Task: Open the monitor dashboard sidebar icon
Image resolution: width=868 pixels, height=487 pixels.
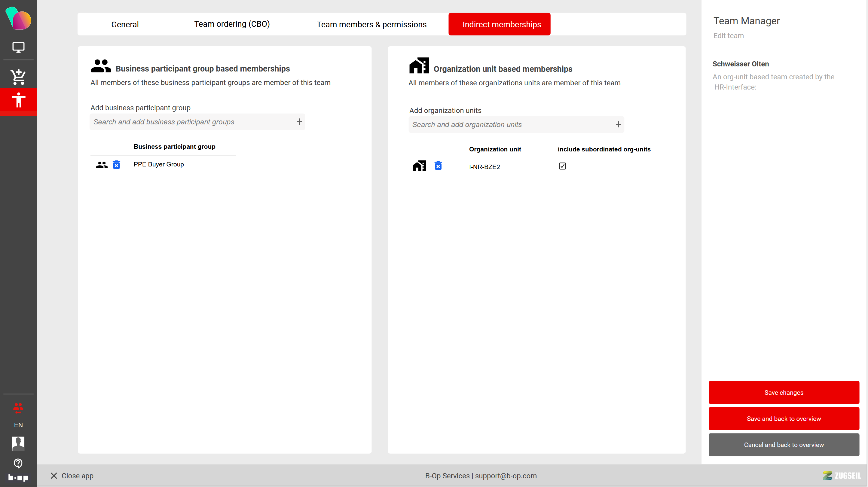Action: 18,47
